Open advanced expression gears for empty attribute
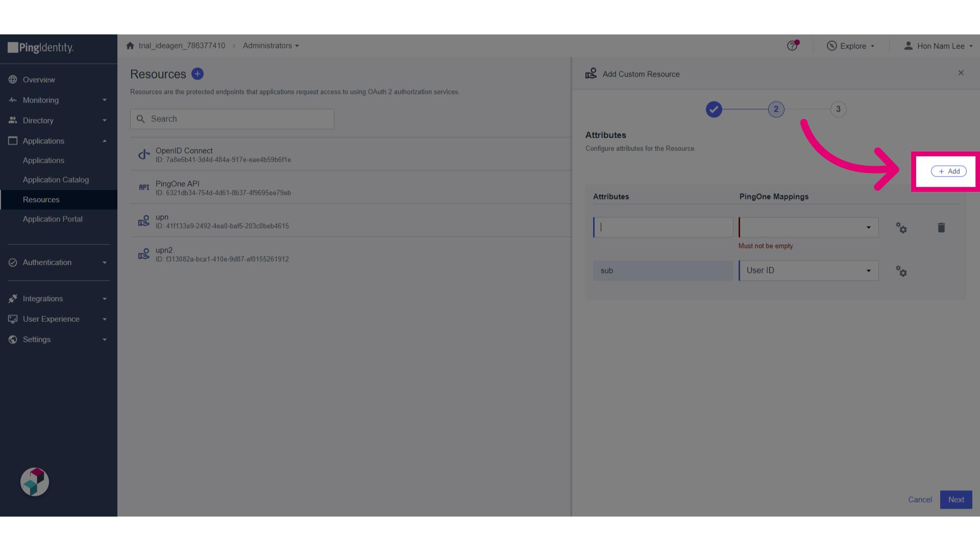The width and height of the screenshot is (980, 551). [x=901, y=228]
